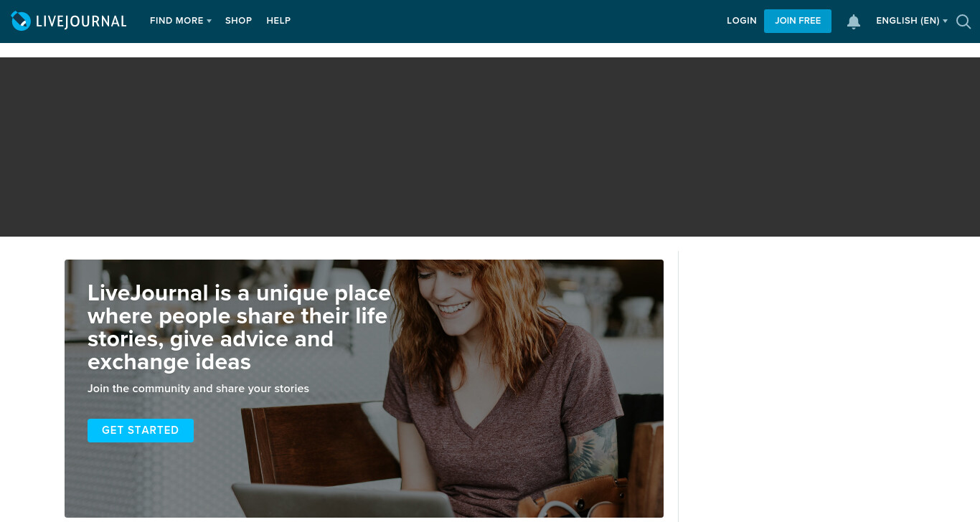
Task: Click the hero headline about LiveJournal
Action: (239, 327)
